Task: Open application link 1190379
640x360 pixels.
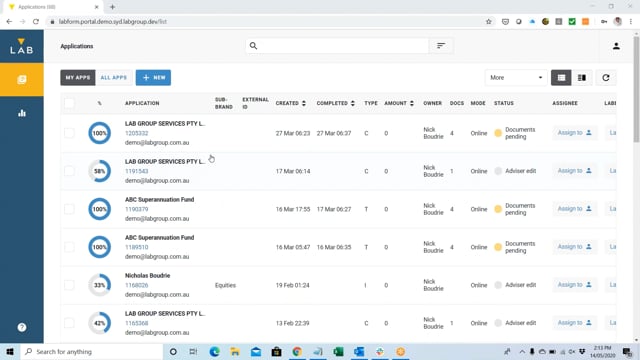Action: [x=136, y=209]
